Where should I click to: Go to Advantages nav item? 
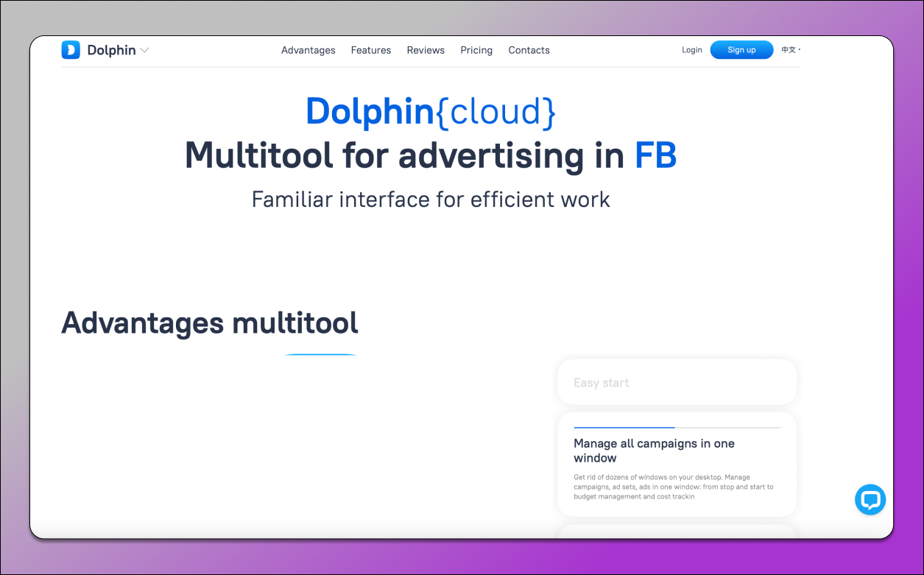[x=308, y=50]
